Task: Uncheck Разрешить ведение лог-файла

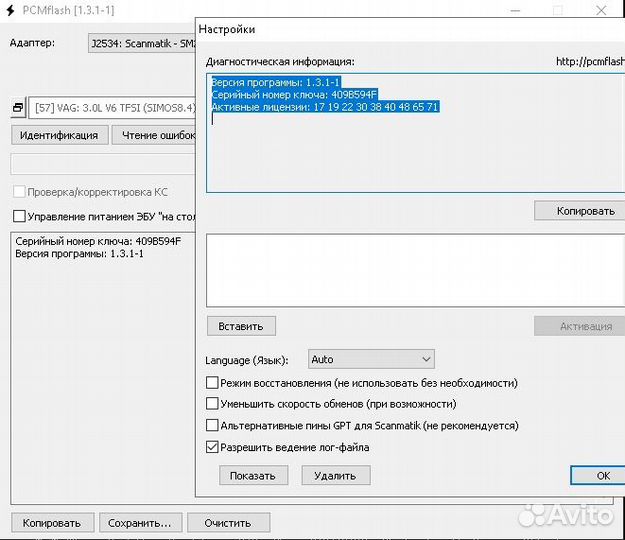Action: (212, 447)
